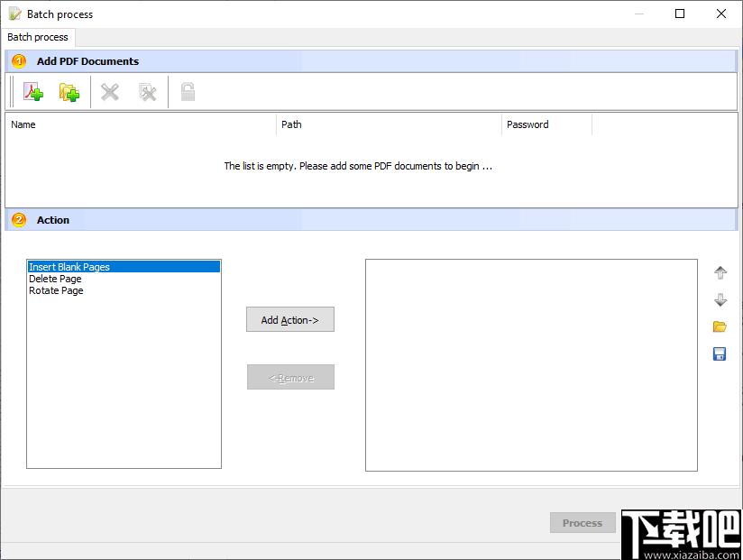Sort by Path column header
Screen dimensions: 743x560
(x=389, y=124)
